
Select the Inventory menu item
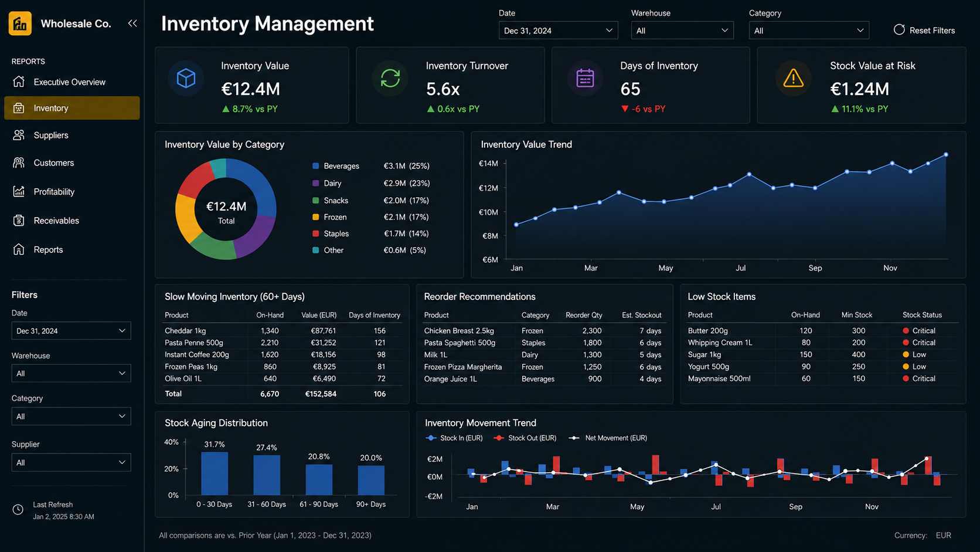tap(72, 108)
